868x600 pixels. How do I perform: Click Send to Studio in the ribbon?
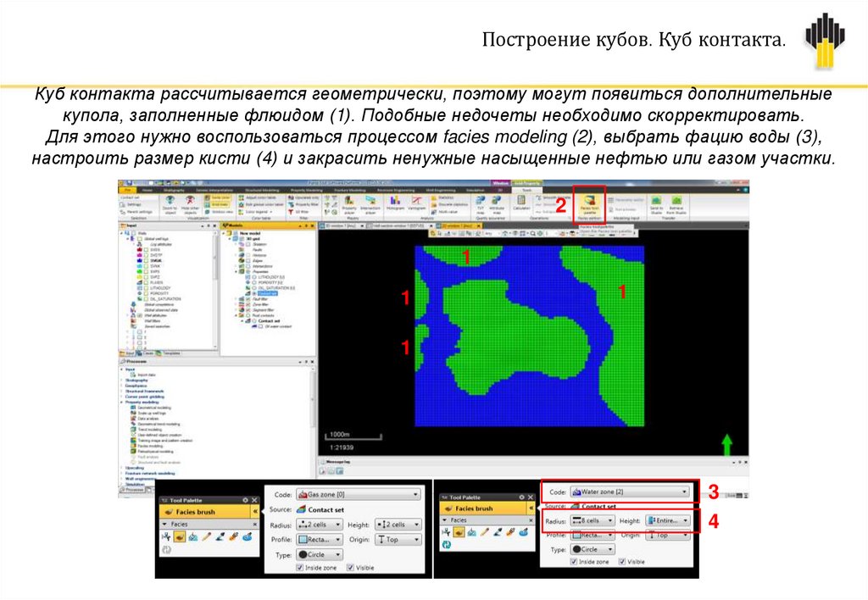pos(656,205)
